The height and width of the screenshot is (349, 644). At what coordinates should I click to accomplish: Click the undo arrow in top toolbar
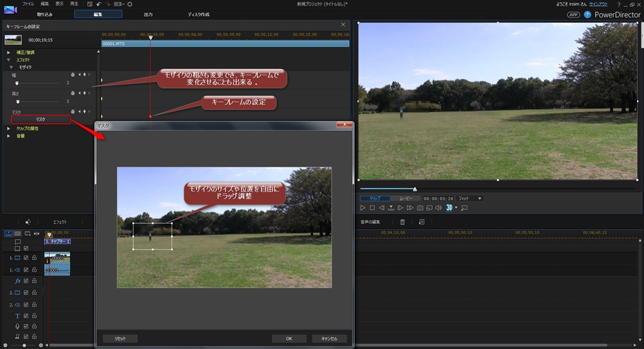99,4
